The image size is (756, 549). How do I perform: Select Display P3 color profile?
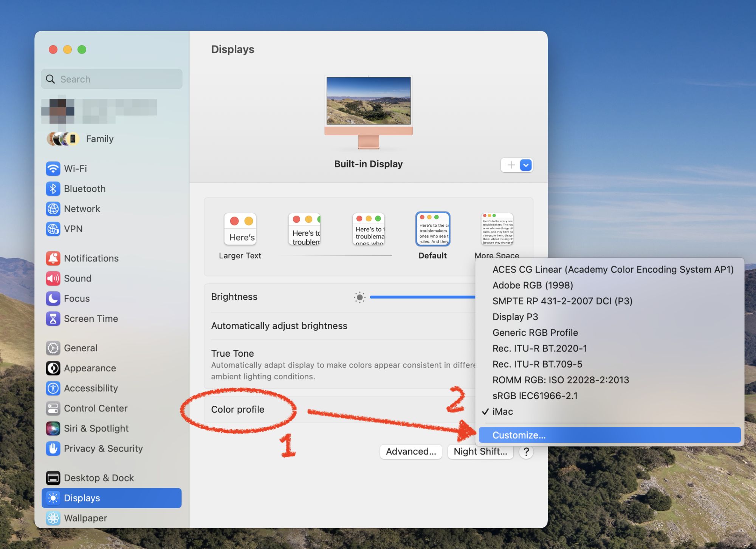coord(515,317)
